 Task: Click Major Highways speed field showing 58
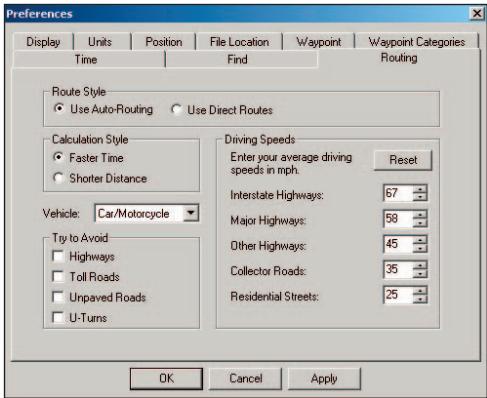[x=398, y=218]
